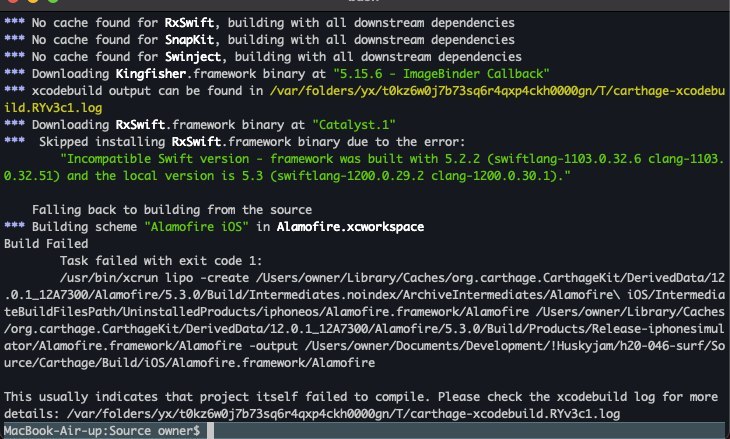Click the green "Catalyst.1" version string
This screenshot has height=439, width=730.
[x=354, y=125]
